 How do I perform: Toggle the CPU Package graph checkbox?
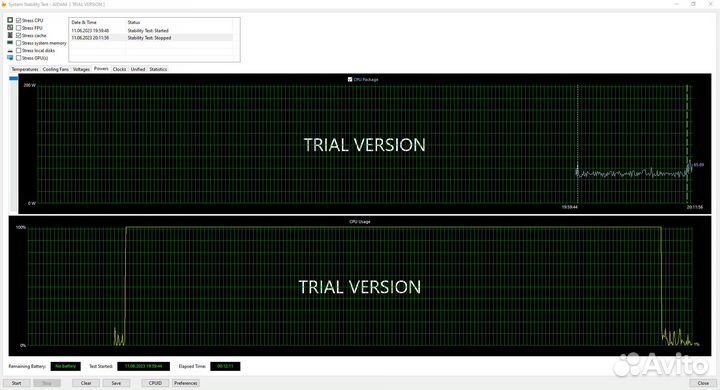(x=350, y=79)
